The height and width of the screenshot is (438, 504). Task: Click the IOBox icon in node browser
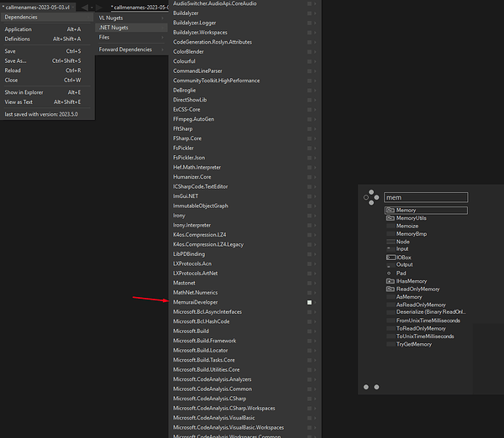pos(391,258)
